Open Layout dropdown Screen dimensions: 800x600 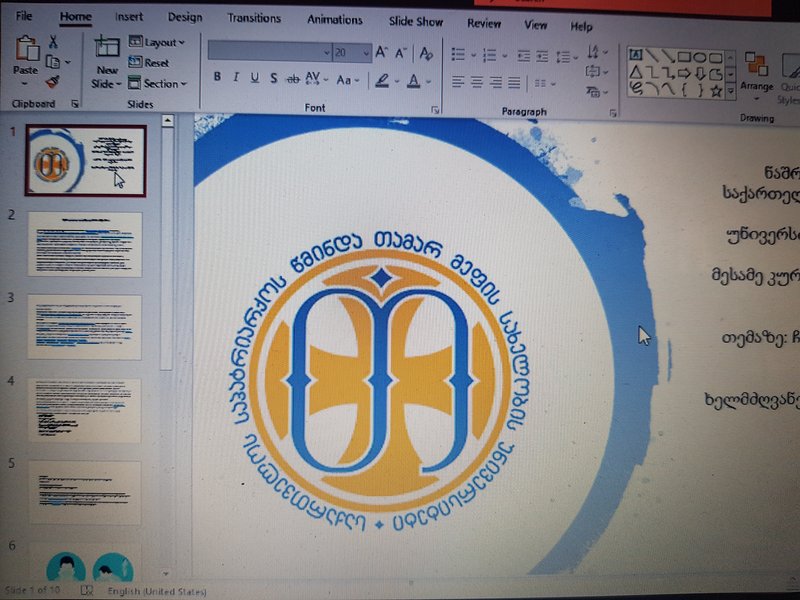pos(157,42)
